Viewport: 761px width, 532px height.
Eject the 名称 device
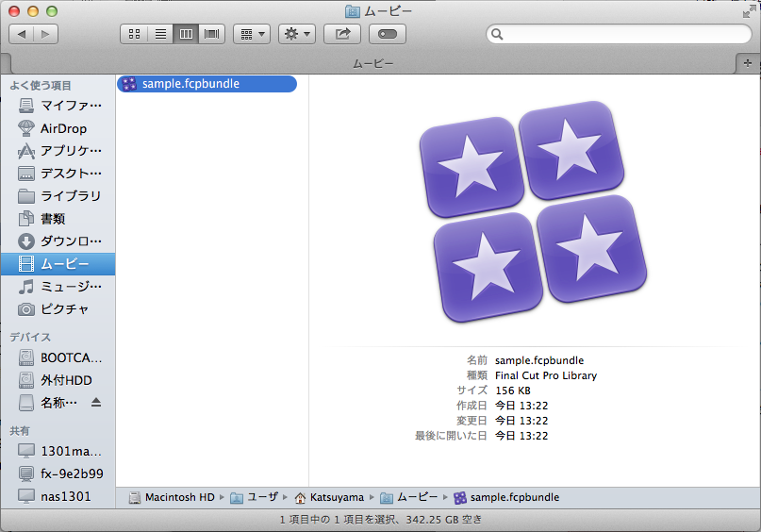tap(95, 403)
